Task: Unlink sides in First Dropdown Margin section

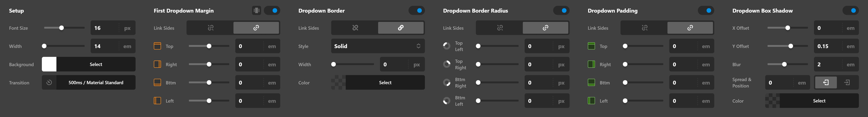Action: click(210, 28)
